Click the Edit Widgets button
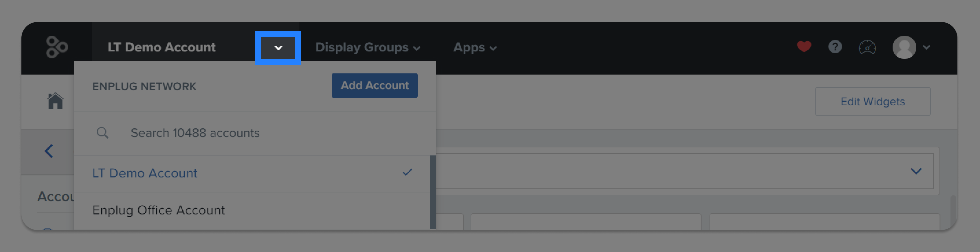Viewport: 980px width, 252px height. click(872, 101)
